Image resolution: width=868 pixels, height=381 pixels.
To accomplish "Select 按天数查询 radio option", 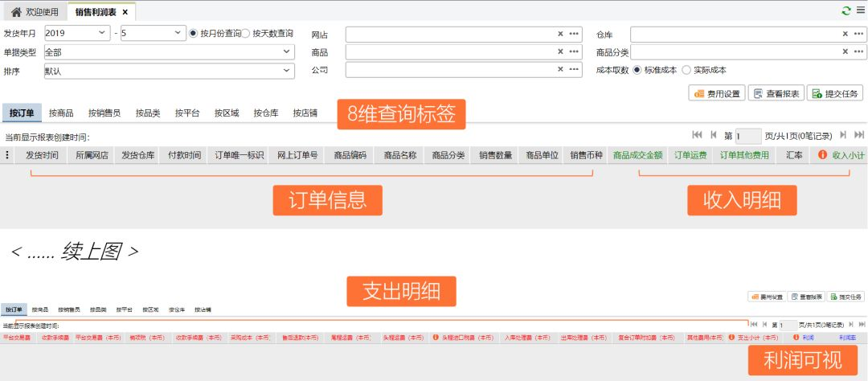I will click(x=246, y=33).
